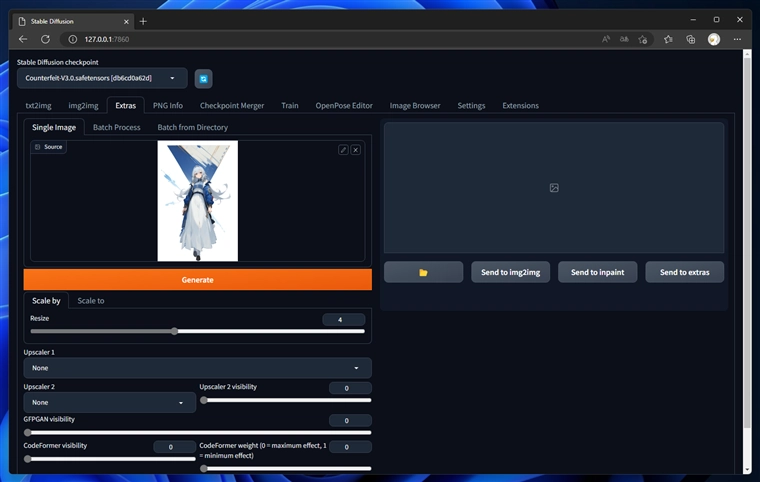This screenshot has width=760, height=482.
Task: Reload the browser page
Action: [x=45, y=39]
